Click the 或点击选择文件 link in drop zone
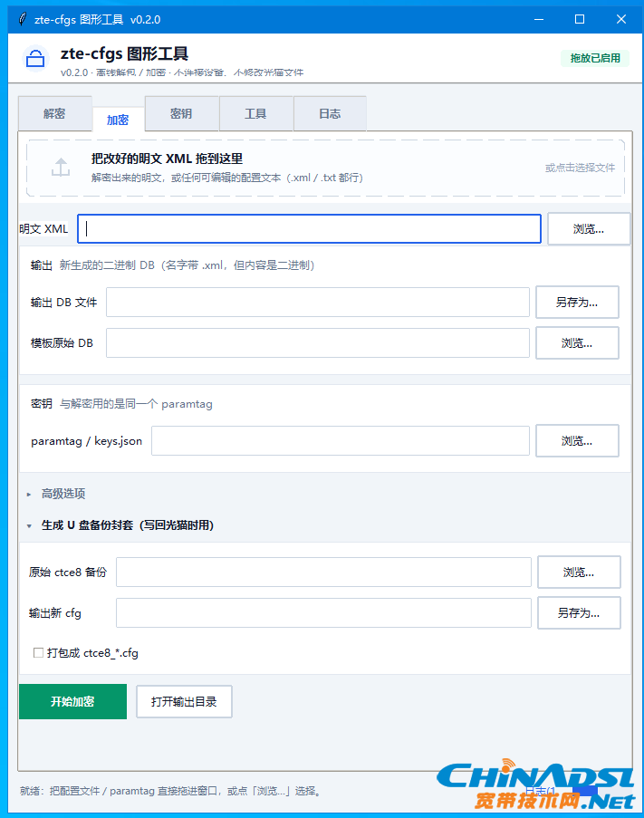The width and height of the screenshot is (644, 818). [x=580, y=168]
